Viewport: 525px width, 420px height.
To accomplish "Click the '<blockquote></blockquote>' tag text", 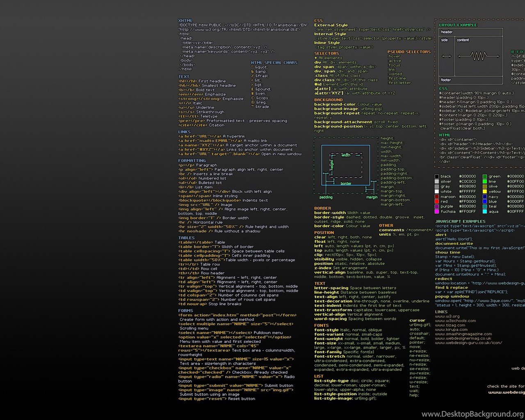I will [x=210, y=201].
